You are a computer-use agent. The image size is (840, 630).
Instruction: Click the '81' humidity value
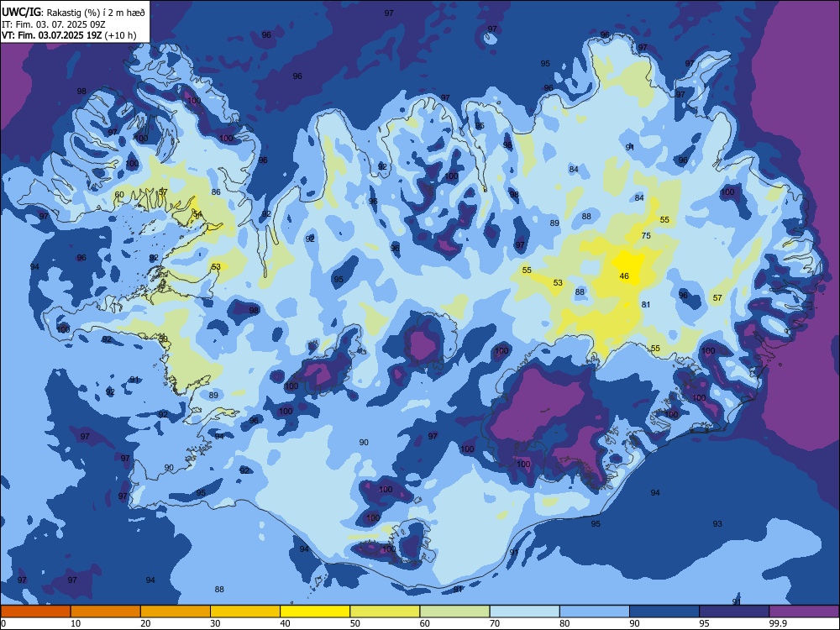[646, 304]
